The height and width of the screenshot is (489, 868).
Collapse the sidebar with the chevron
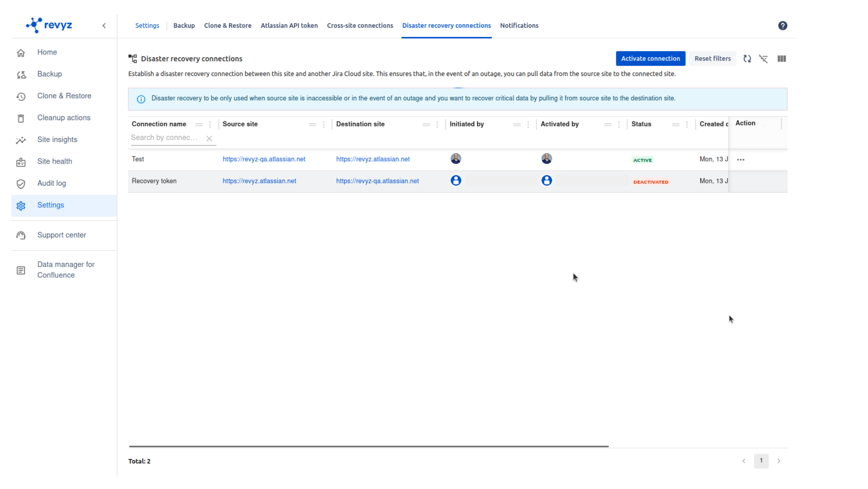[x=104, y=26]
